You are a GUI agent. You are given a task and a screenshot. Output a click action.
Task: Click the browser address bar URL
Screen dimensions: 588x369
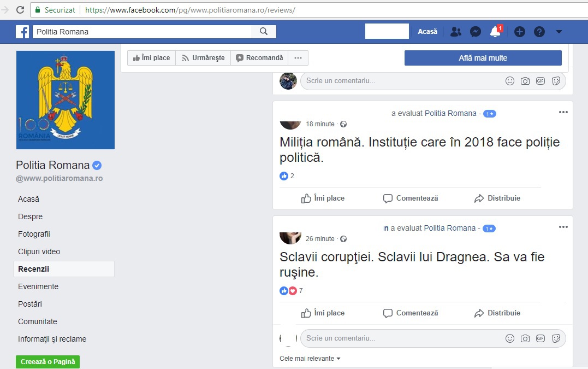click(190, 10)
